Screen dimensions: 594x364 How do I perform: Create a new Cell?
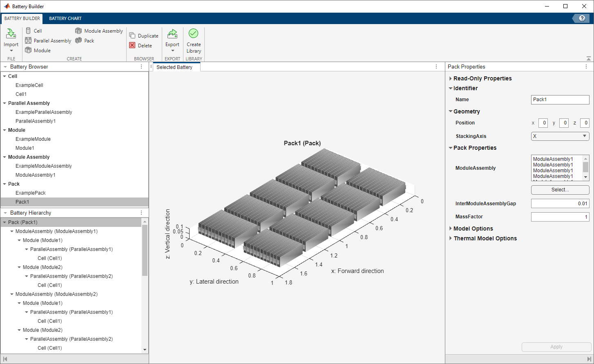[33, 31]
